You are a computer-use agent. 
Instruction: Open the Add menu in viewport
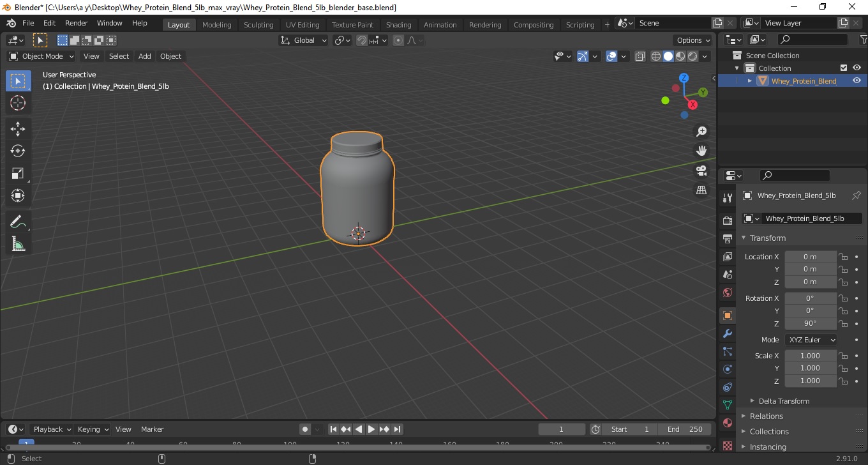point(145,56)
